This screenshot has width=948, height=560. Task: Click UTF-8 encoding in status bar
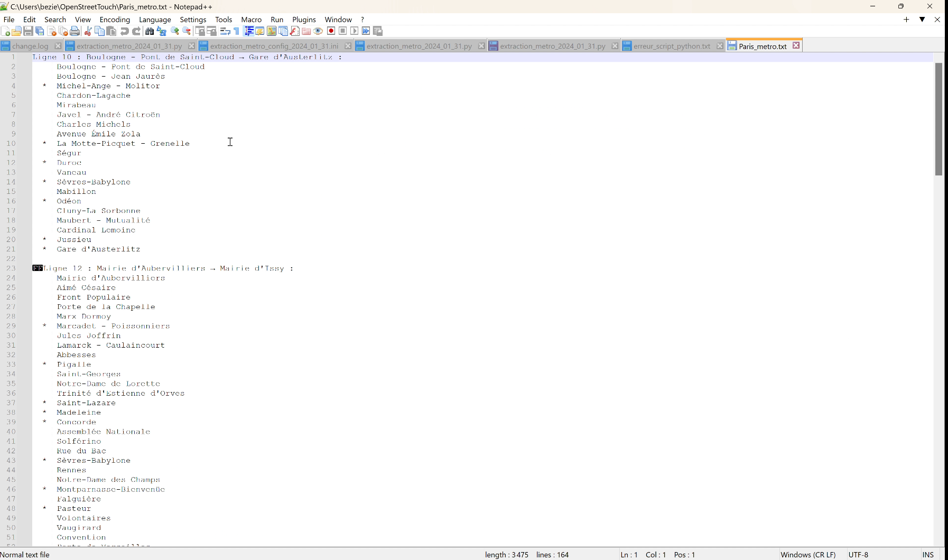[x=858, y=555]
